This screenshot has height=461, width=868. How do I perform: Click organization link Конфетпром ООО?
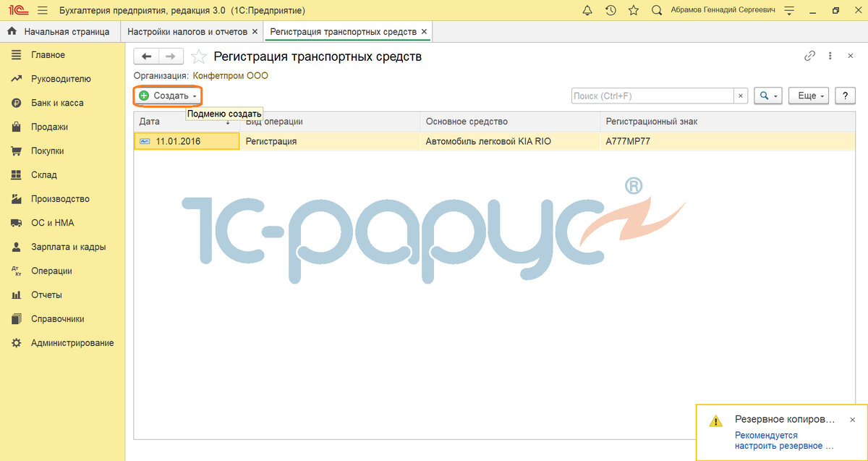coord(230,75)
